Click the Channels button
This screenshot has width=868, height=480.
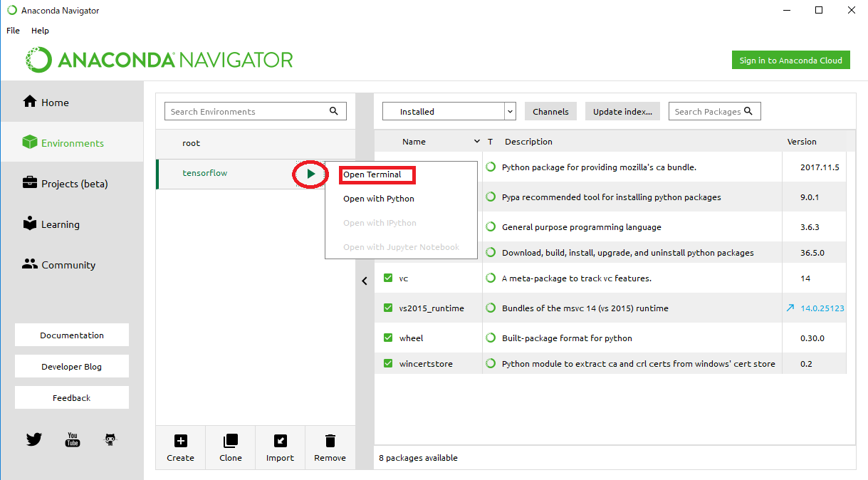[x=550, y=111]
